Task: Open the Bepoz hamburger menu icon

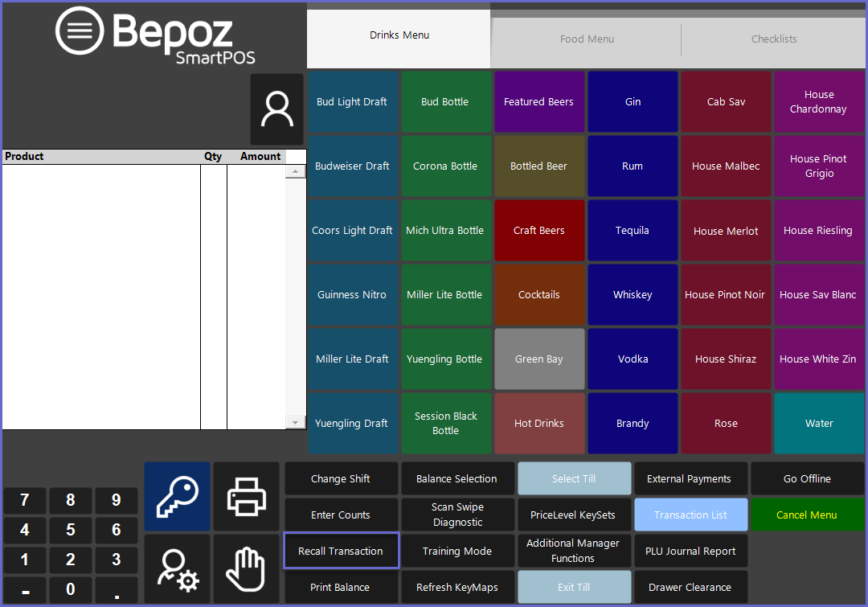Action: pos(80,31)
